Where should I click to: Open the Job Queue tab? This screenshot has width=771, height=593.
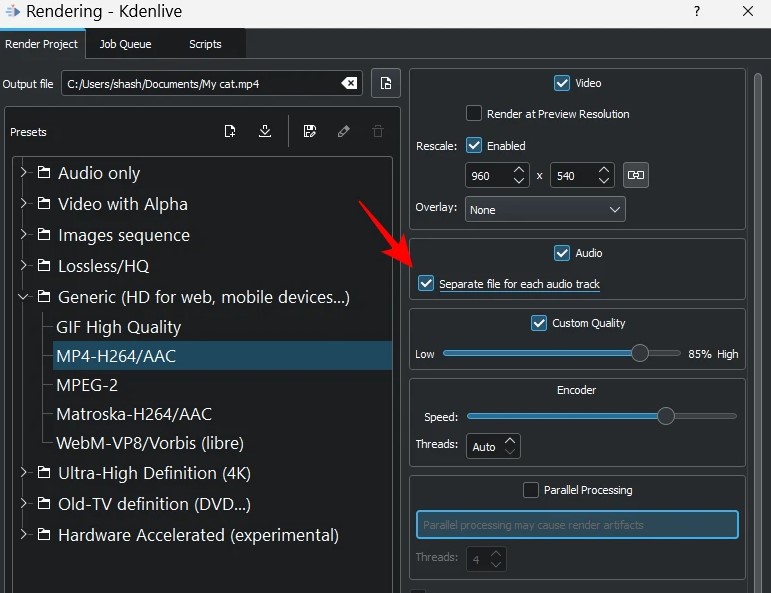click(125, 44)
